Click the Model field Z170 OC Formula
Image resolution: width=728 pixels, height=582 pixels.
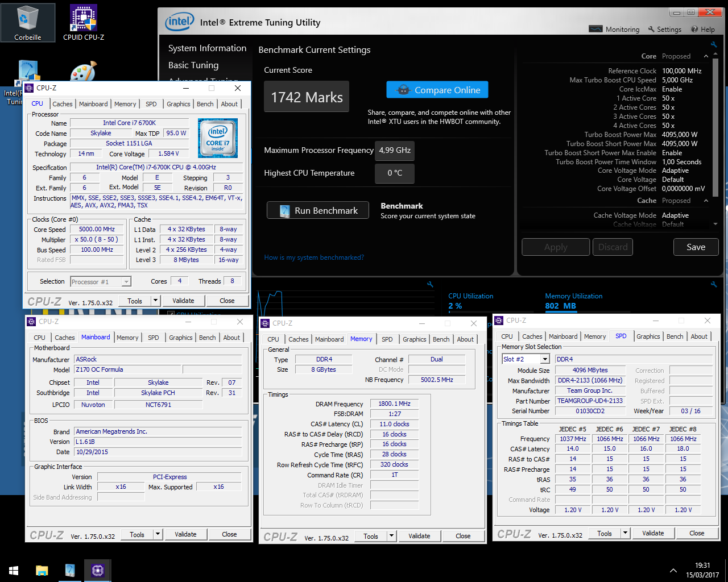click(x=127, y=369)
